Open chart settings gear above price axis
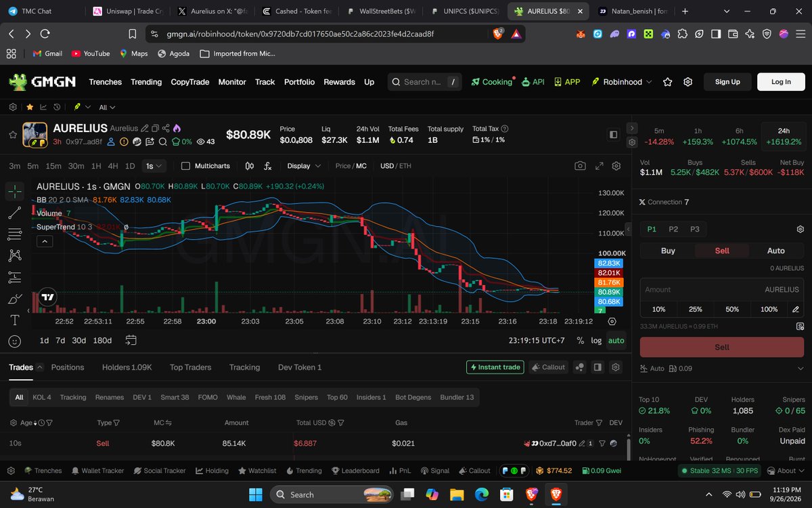812x508 pixels. (616, 166)
